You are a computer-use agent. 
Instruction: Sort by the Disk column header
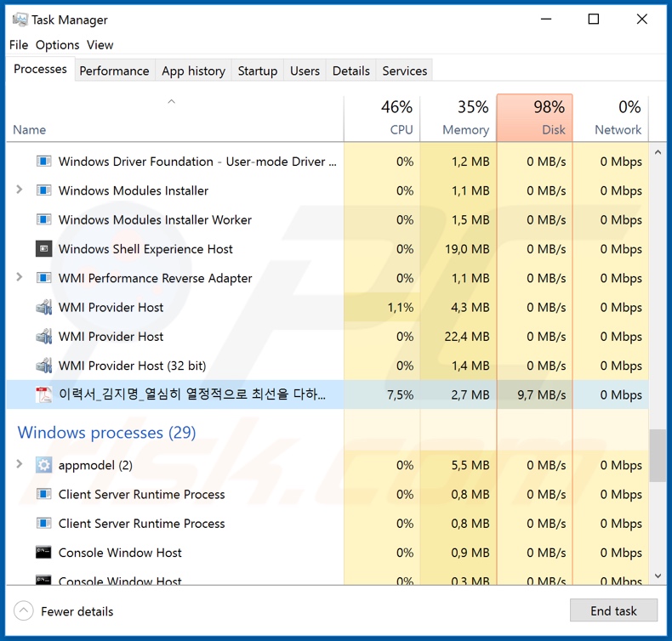click(x=534, y=118)
